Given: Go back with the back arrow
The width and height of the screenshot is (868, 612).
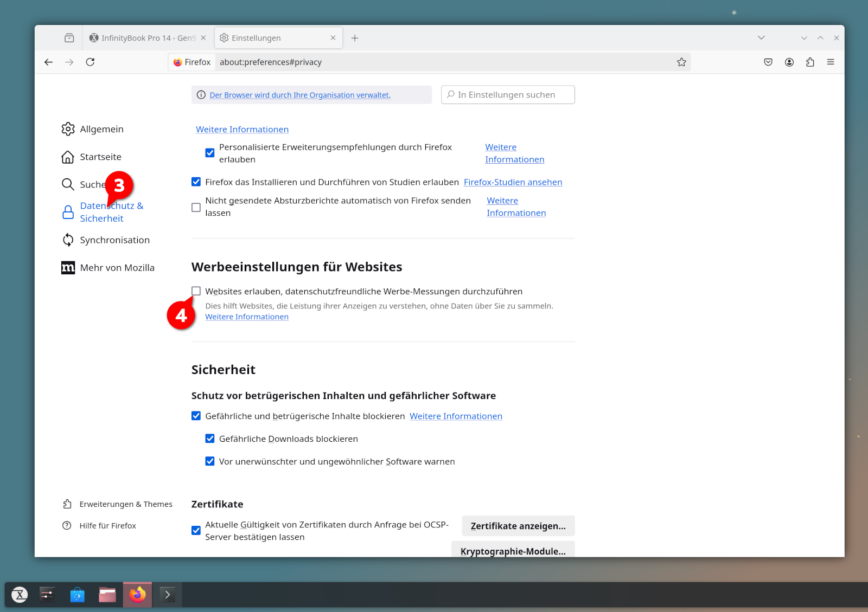Looking at the screenshot, I should pos(48,62).
